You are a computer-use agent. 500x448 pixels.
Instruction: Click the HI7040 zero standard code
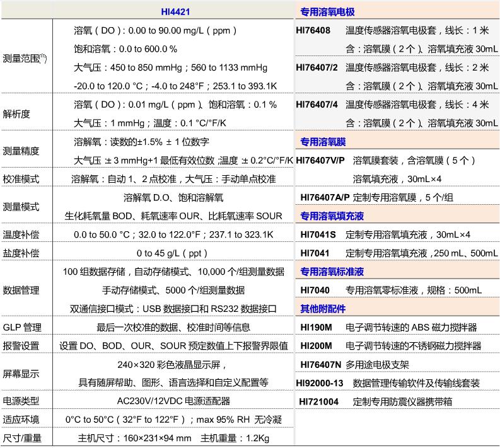315,290
